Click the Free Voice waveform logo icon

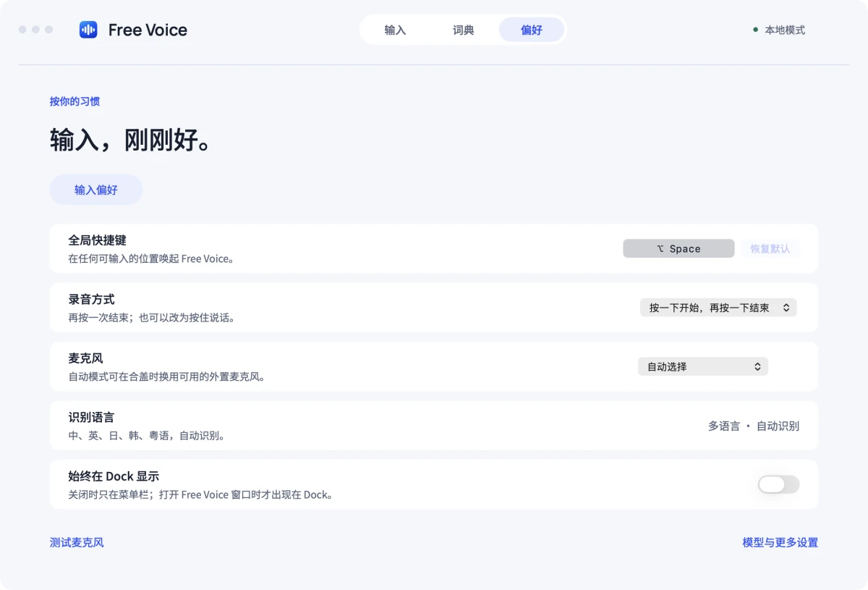(88, 30)
